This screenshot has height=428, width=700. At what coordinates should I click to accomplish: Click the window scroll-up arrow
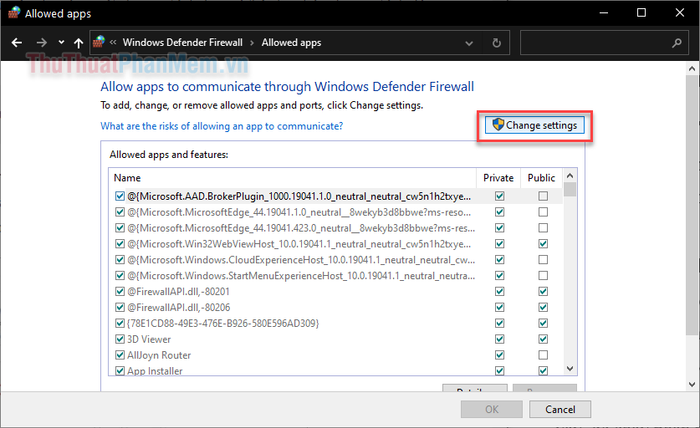pyautogui.click(x=692, y=69)
